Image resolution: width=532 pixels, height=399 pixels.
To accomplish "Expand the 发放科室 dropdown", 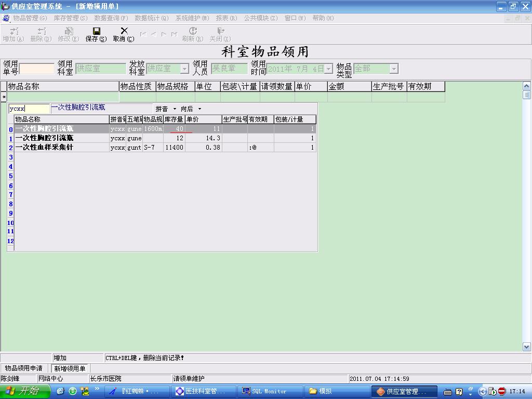I will 184,69.
